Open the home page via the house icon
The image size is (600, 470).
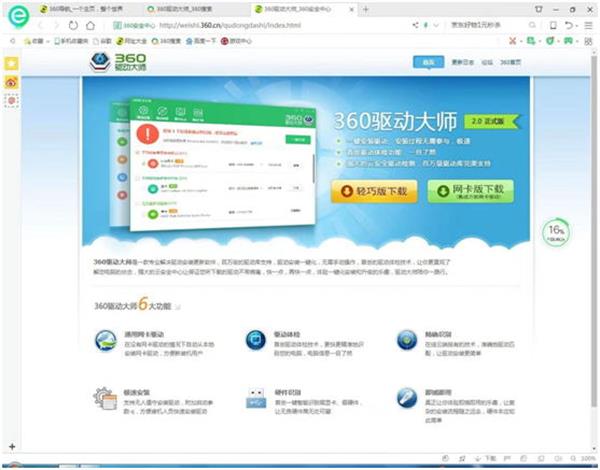pos(90,25)
